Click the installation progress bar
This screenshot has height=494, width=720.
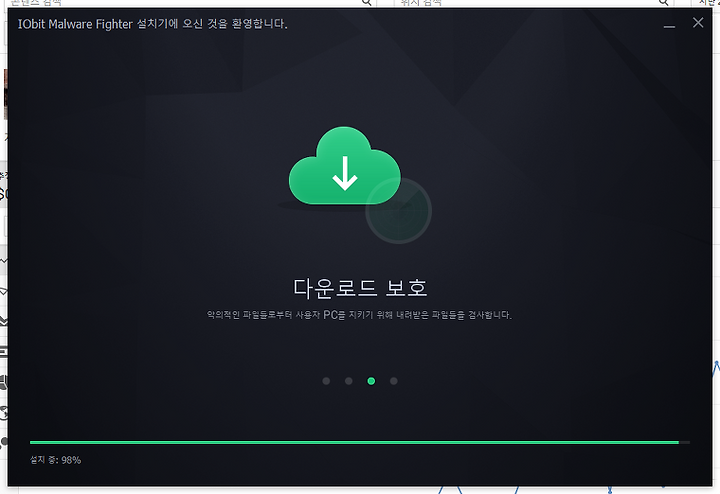pos(360,443)
